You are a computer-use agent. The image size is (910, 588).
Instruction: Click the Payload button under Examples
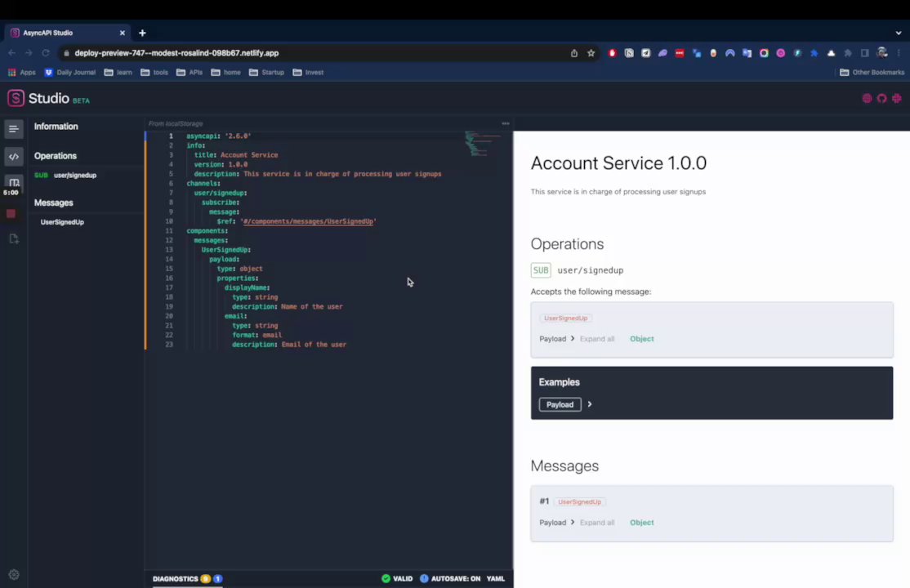tap(560, 404)
